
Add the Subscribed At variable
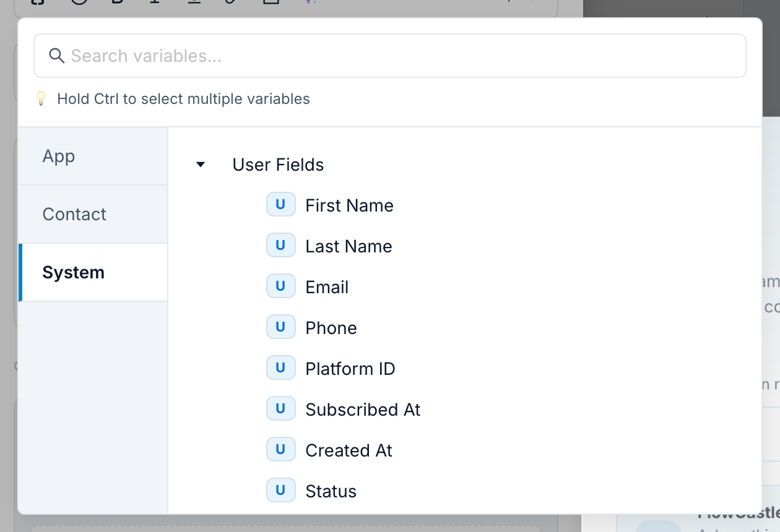[x=363, y=410]
